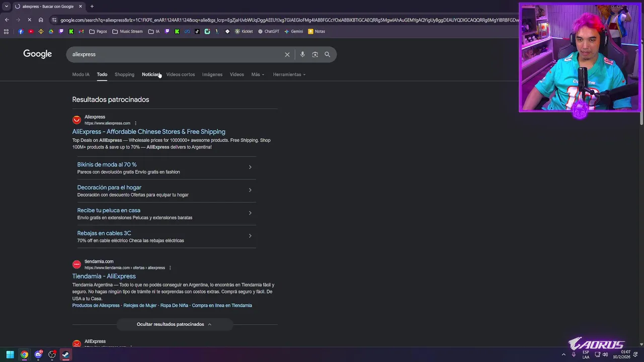Click the browser address bar URL
Screen dimensions: 644x362
(x=289, y=20)
